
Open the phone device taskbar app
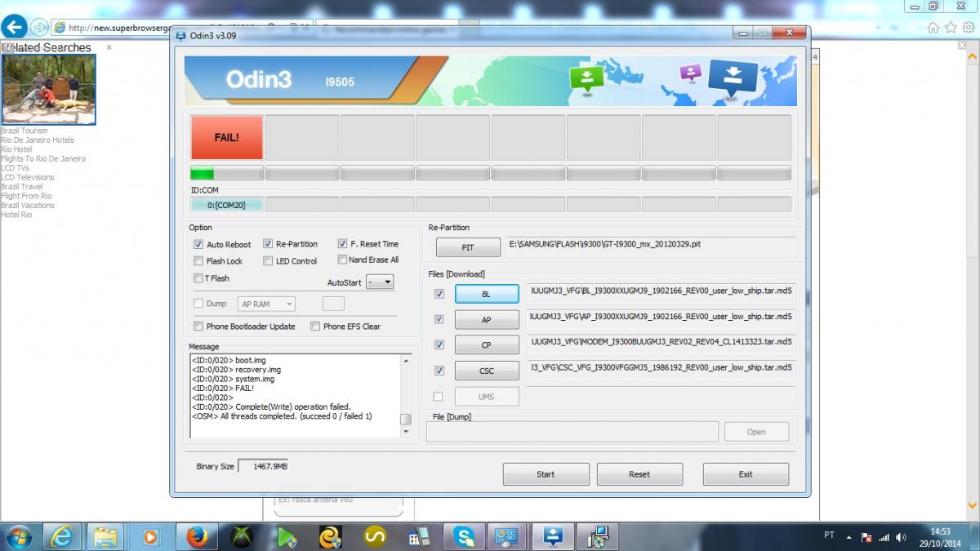(x=421, y=536)
